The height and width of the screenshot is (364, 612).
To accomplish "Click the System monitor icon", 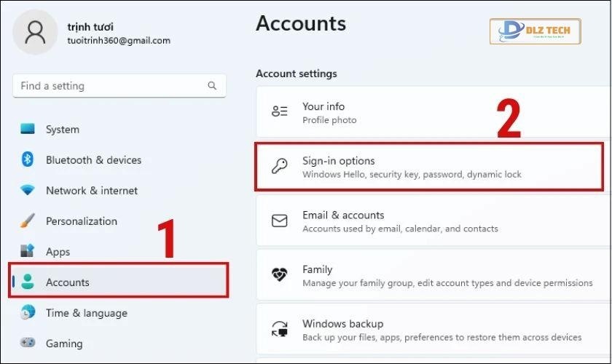I will point(28,129).
